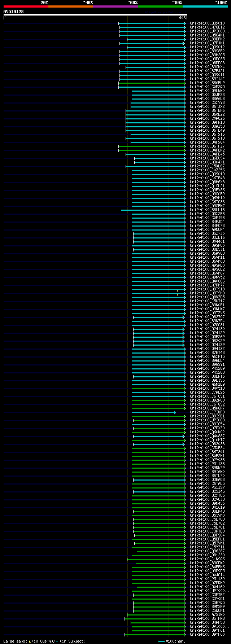This screenshot has height=644, width=231.
Task: Select the UniRef100_B9GPW2 label
Action: click(x=207, y=563)
